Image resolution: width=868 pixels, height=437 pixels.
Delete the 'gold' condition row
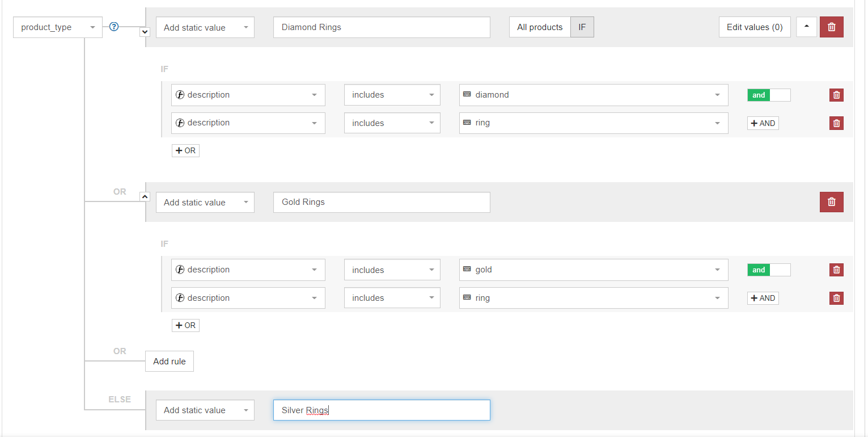836,270
